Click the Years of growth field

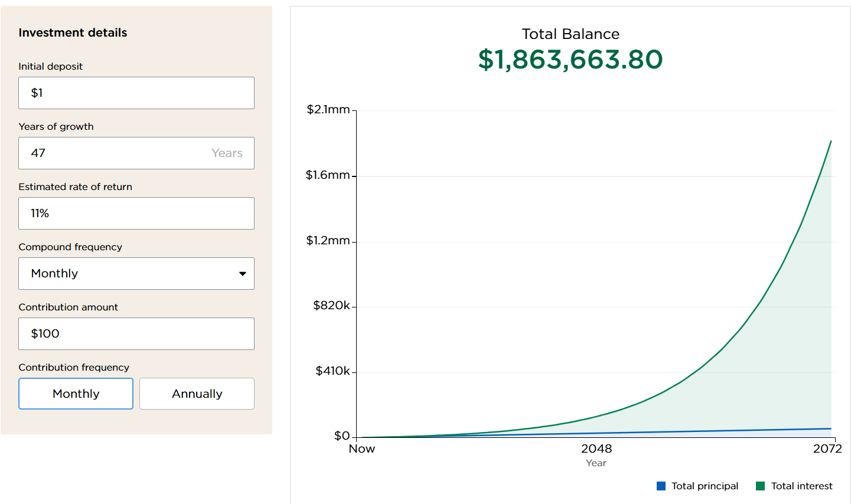click(118, 153)
